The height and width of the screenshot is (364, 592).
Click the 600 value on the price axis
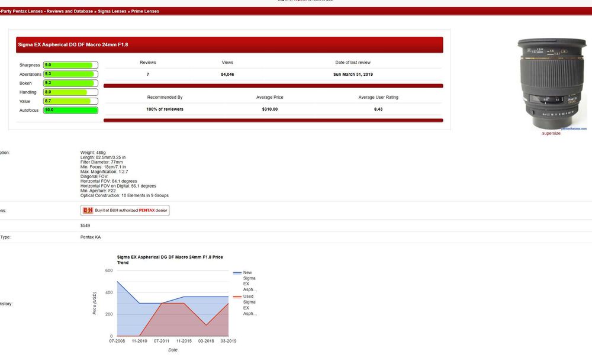pos(109,270)
